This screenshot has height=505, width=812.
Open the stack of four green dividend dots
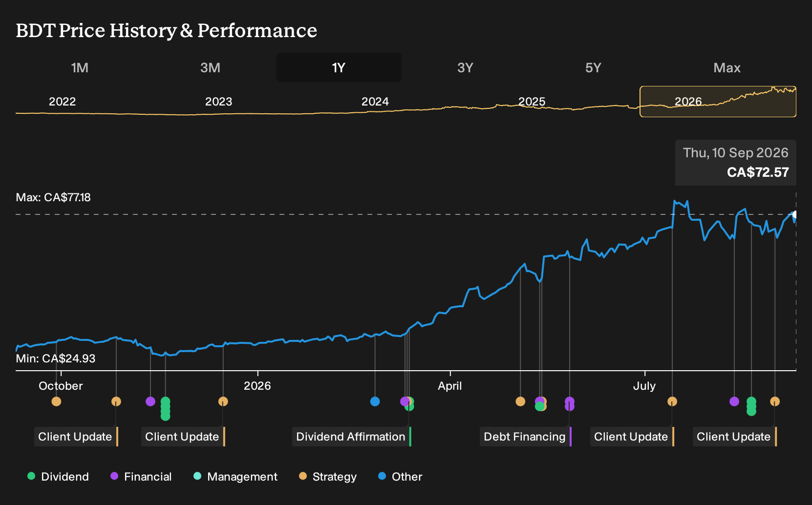click(x=165, y=409)
